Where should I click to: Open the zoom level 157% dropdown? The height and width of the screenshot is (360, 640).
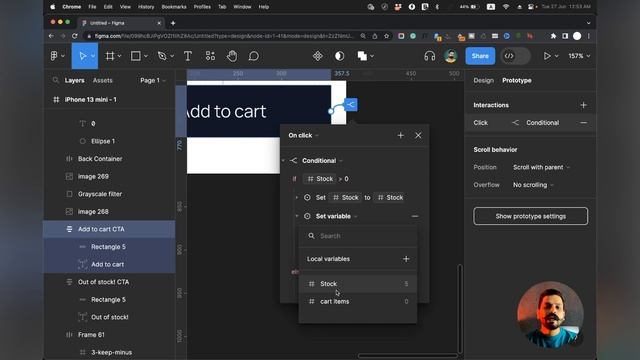click(579, 56)
